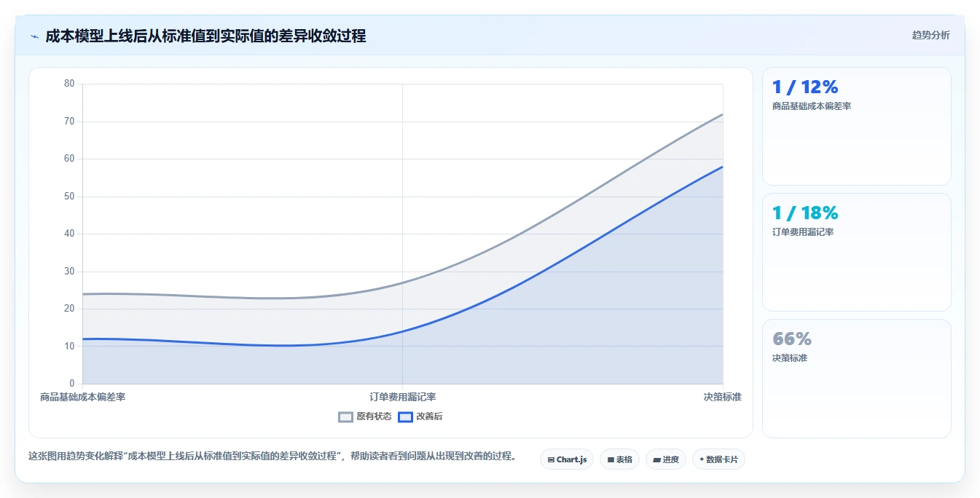Click the x-axis label 决策标准
This screenshot has height=498, width=980.
pos(722,397)
